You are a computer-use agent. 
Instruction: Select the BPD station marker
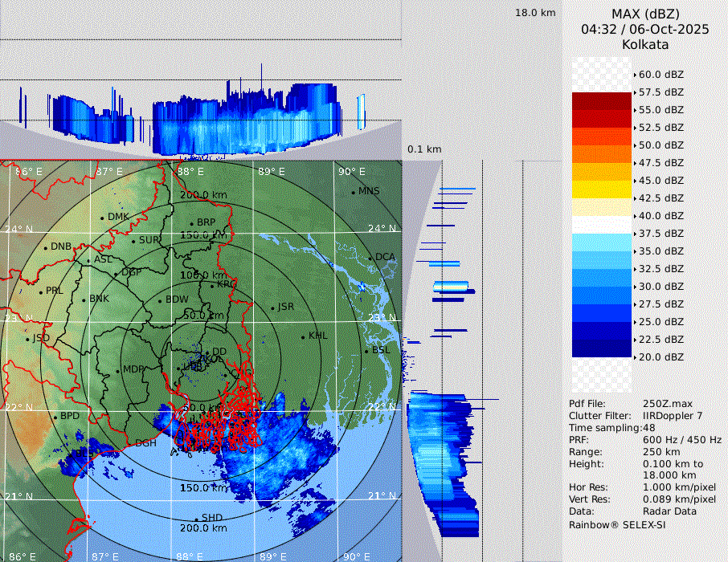(55, 417)
